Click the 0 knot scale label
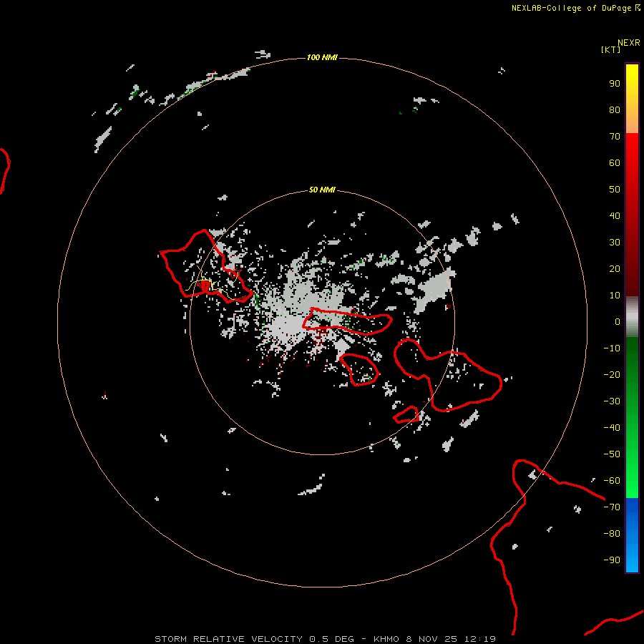Viewport: 644px width, 644px height. coord(618,322)
